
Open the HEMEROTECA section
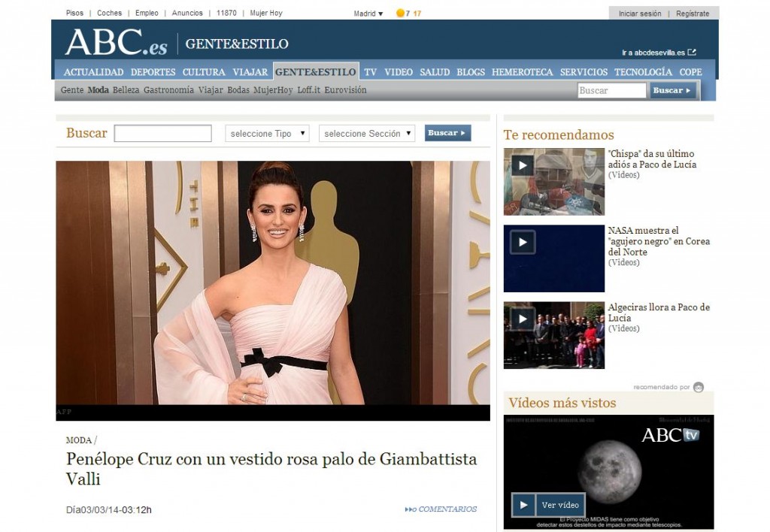click(x=522, y=72)
